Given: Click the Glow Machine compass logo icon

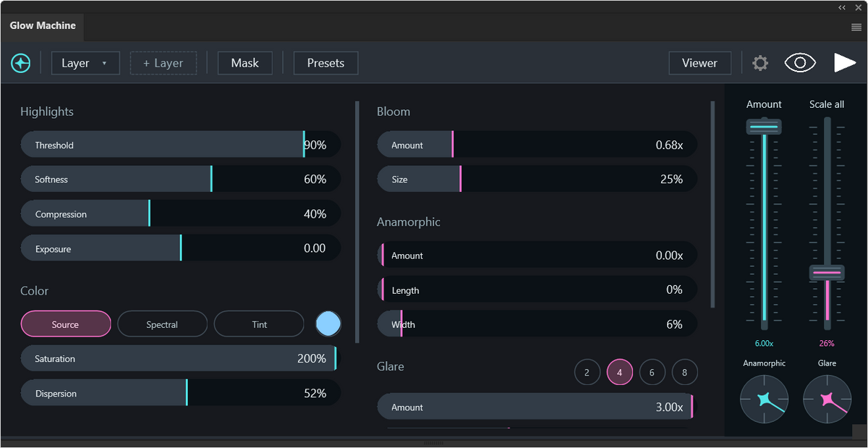Looking at the screenshot, I should (x=21, y=63).
